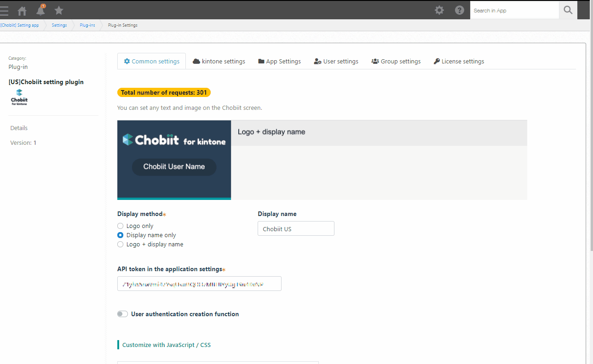Screen dimensions: 593x364
Task: Click the Settings breadcrumb link
Action: pyautogui.click(x=59, y=25)
